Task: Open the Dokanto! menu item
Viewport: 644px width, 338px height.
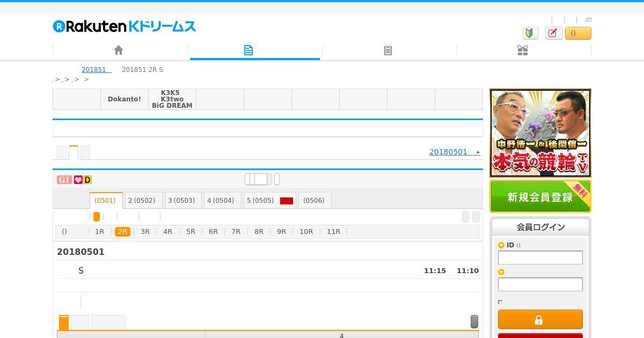Action: point(125,99)
